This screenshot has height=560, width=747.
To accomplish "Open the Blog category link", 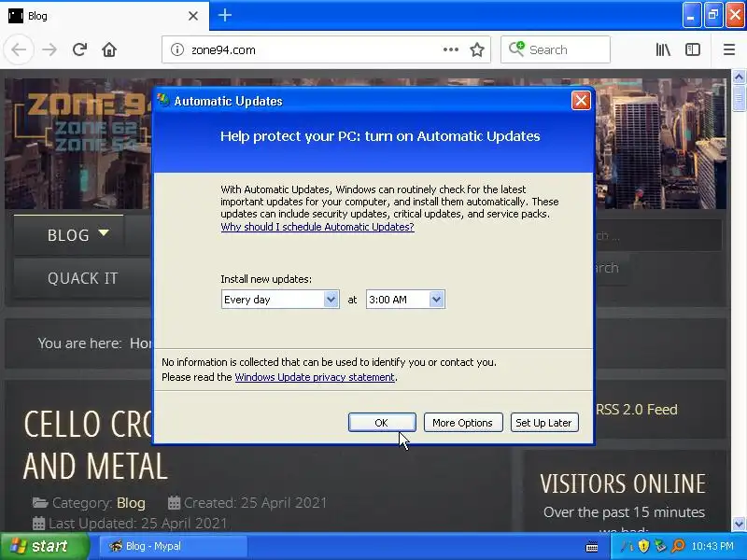I will [x=131, y=503].
